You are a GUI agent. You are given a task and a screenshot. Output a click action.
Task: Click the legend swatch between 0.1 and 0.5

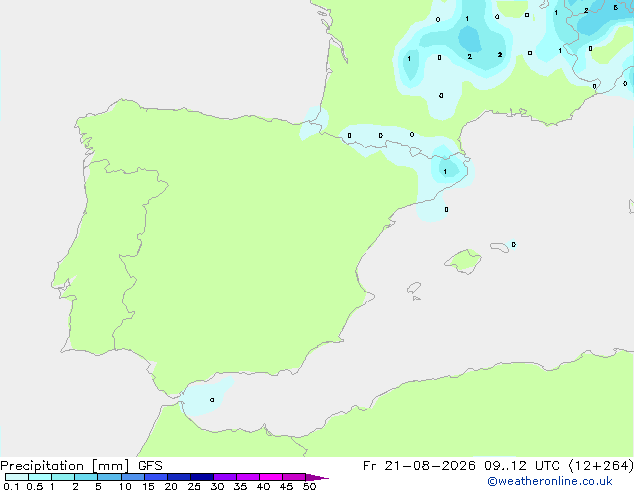17,477
